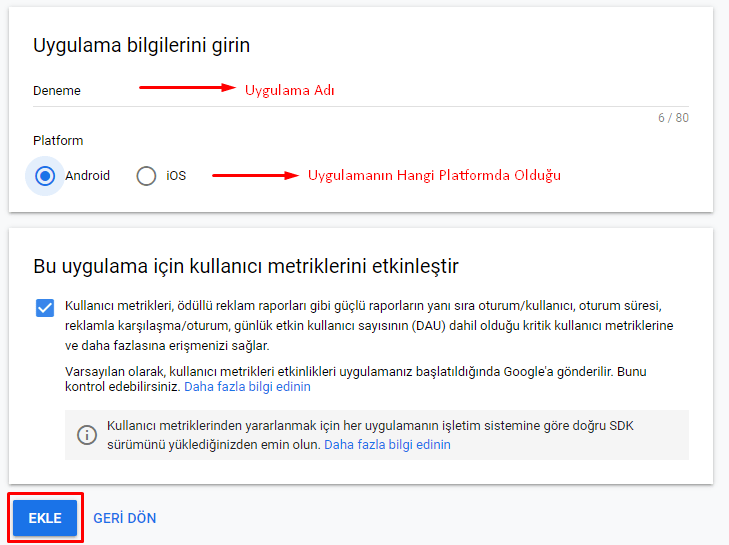Click the red arrow beside the iOS option

255,175
